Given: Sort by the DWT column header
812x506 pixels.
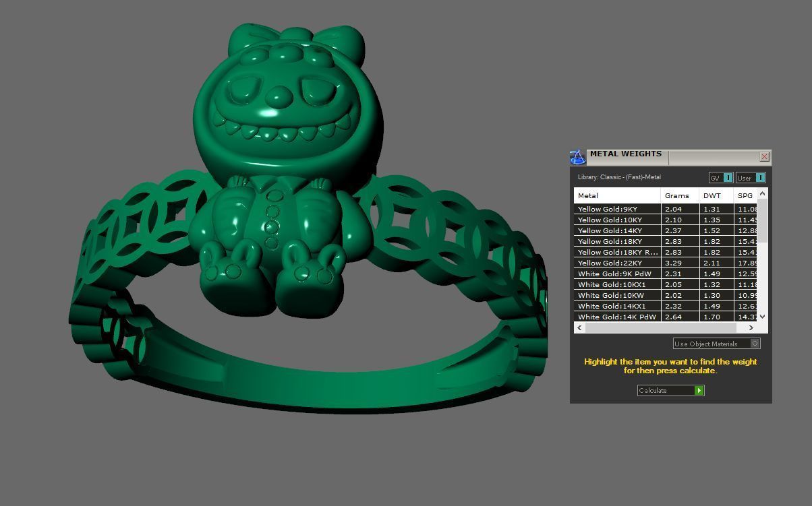Looking at the screenshot, I should pyautogui.click(x=716, y=195).
